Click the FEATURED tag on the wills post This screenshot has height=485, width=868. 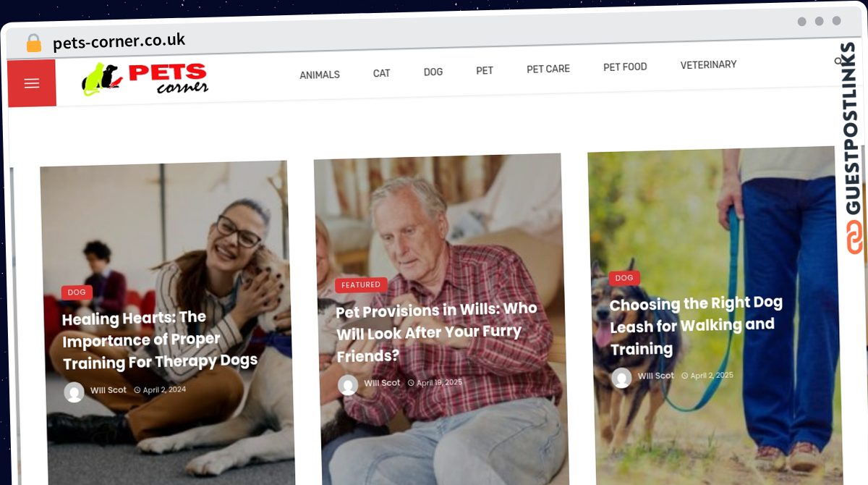[x=361, y=285]
